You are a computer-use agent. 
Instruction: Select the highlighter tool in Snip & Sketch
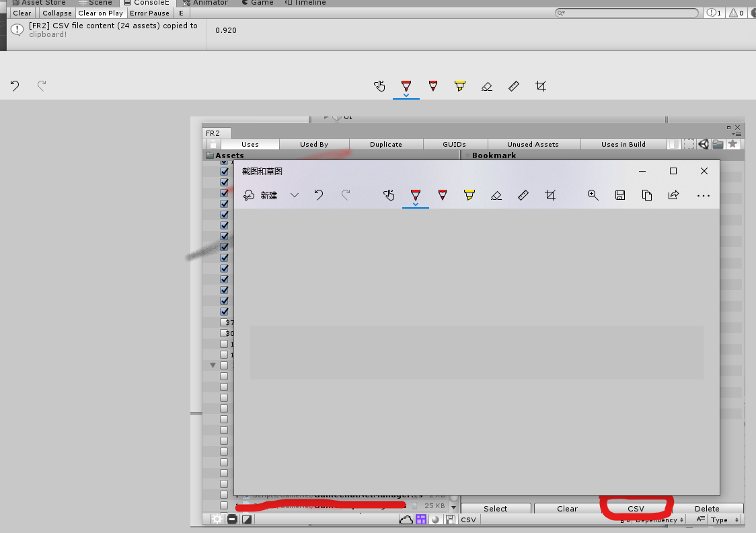[469, 194]
